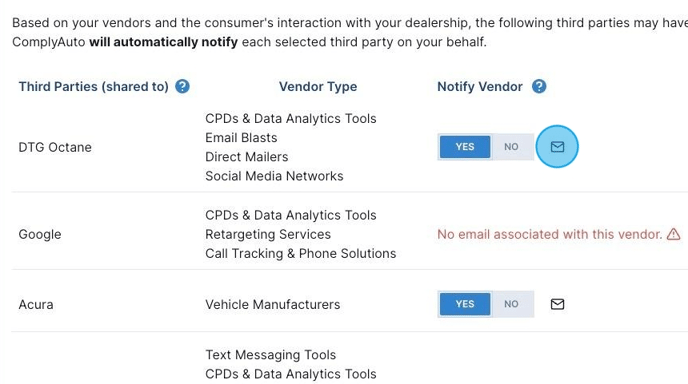Set Acura notify vendor to YES
The height and width of the screenshot is (384, 688).
point(465,304)
